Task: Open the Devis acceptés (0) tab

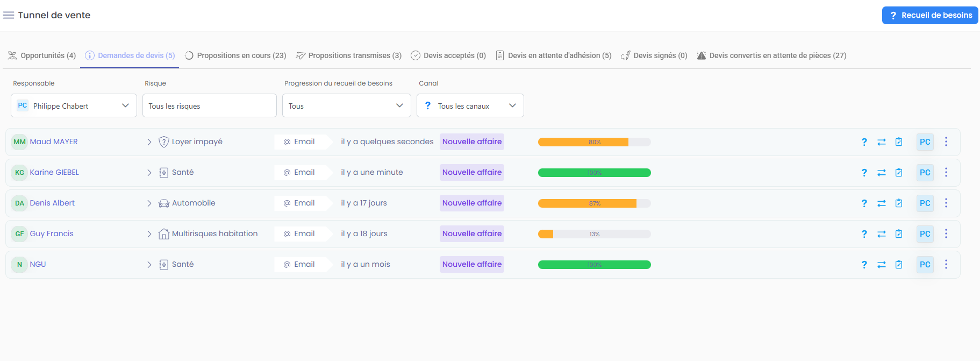Action: (x=448, y=55)
